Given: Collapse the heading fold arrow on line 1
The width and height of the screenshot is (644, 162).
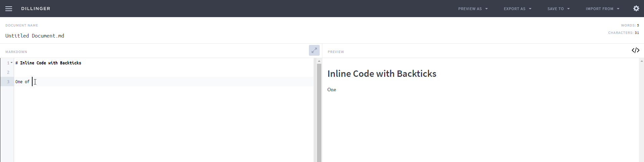Looking at the screenshot, I should coord(12,63).
